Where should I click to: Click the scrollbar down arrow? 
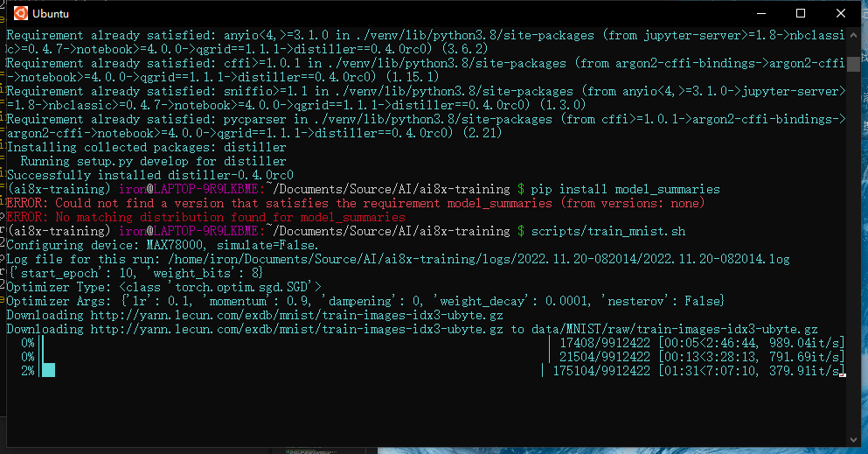pos(853,440)
